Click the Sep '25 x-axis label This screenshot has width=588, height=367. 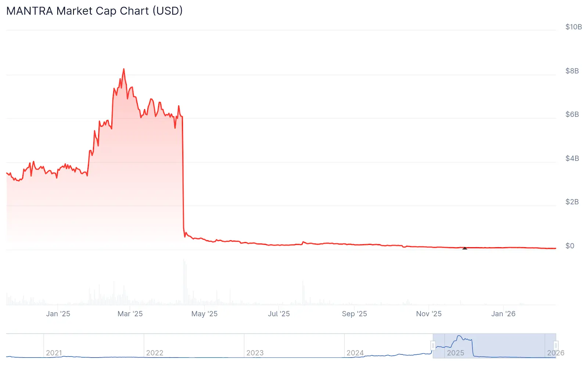354,314
